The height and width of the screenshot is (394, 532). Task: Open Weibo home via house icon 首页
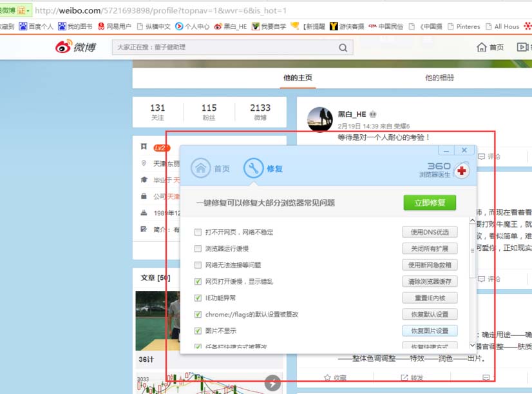(490, 47)
